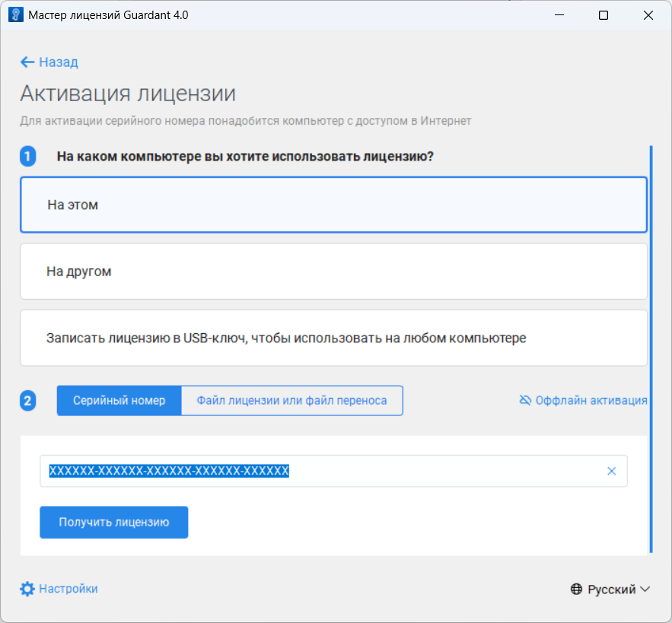The image size is (672, 623).
Task: Click the Guardant app icon in title bar
Action: coord(14,15)
